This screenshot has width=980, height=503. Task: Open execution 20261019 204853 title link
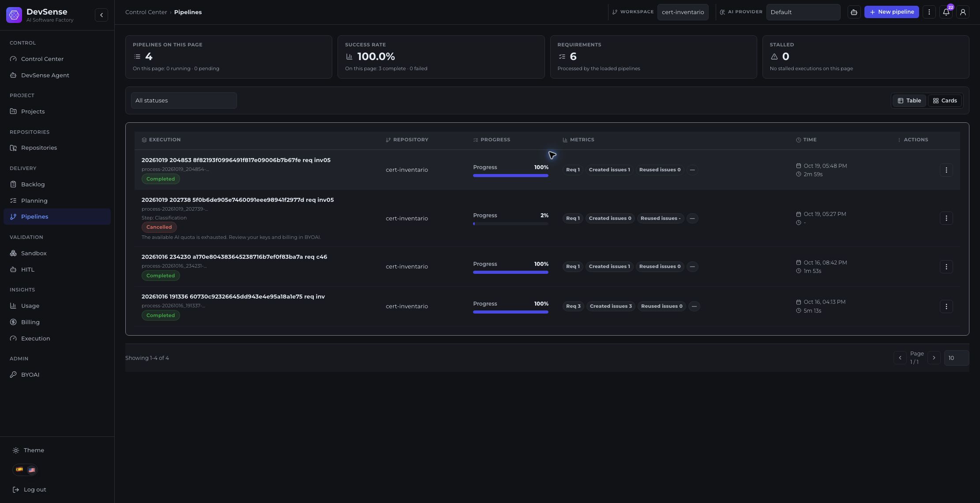236,160
